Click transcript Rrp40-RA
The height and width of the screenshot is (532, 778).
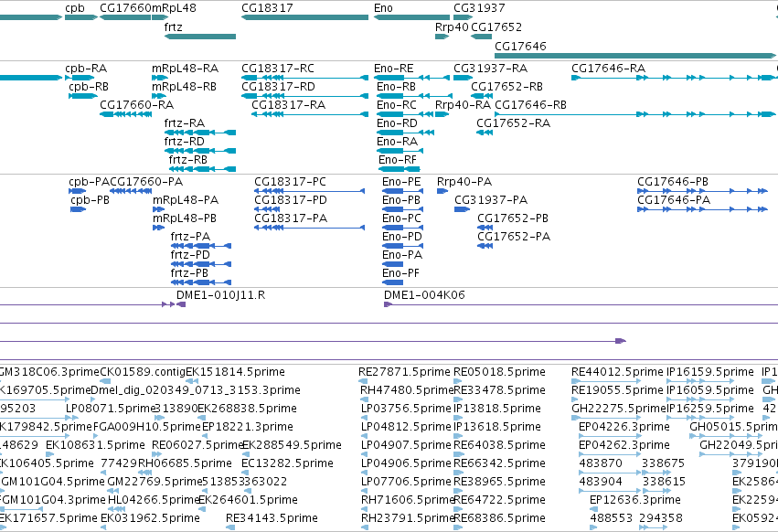[x=442, y=114]
